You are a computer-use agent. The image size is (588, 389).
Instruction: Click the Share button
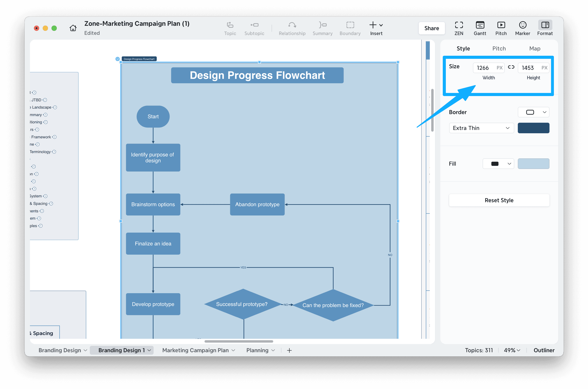(431, 28)
